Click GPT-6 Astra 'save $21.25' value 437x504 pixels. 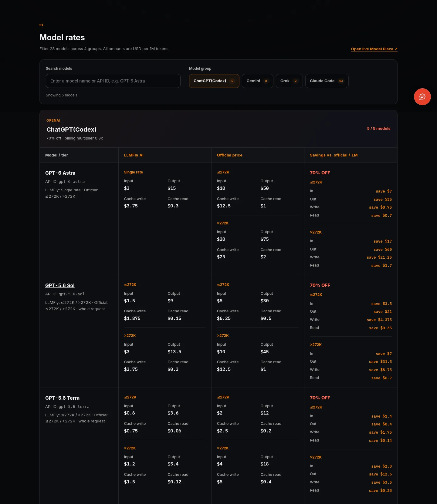click(379, 257)
